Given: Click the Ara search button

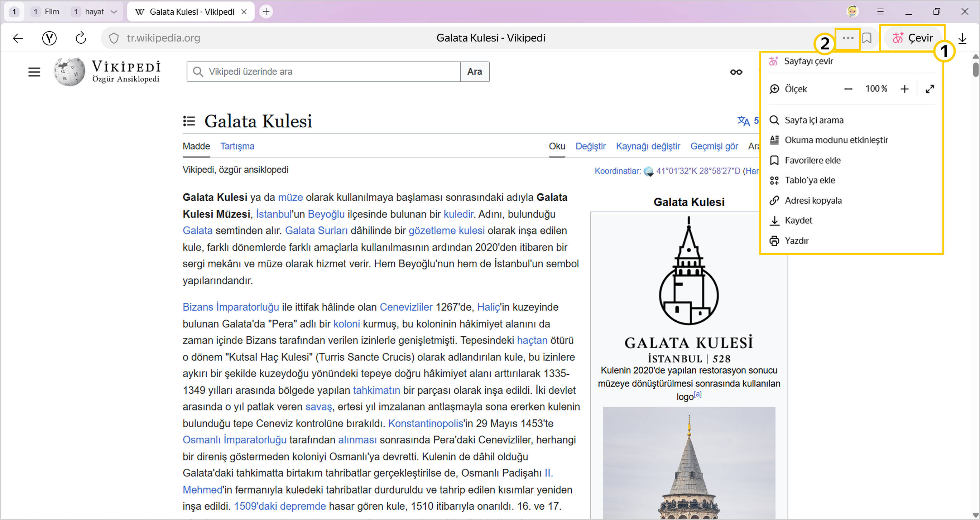Looking at the screenshot, I should [x=475, y=72].
